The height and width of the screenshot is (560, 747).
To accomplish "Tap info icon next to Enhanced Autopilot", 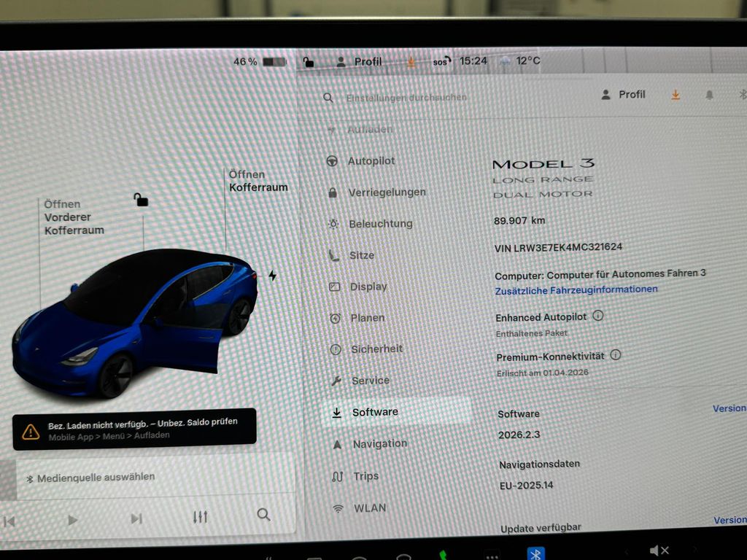I will tap(598, 316).
